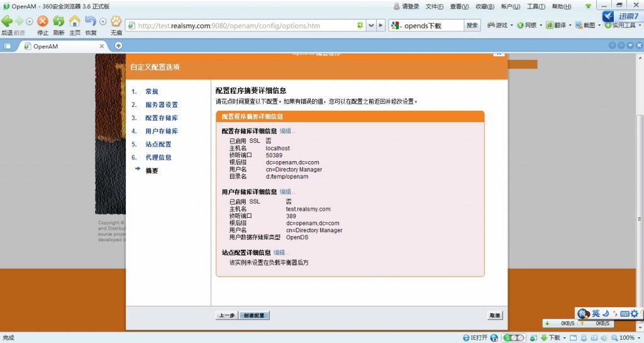
Task: Open a new tab with plus icon
Action: pos(118,45)
